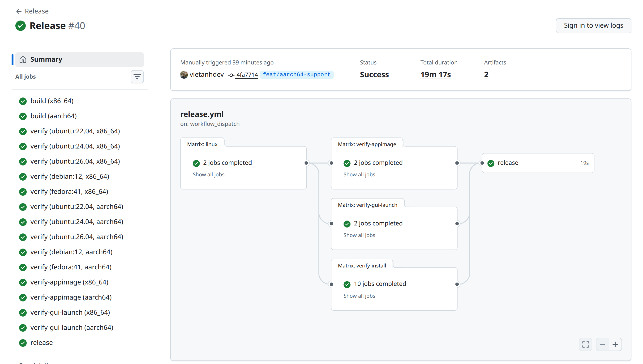The image size is (643, 364).
Task: Open verify (debian:12, x86_64) job
Action: [x=80, y=177]
